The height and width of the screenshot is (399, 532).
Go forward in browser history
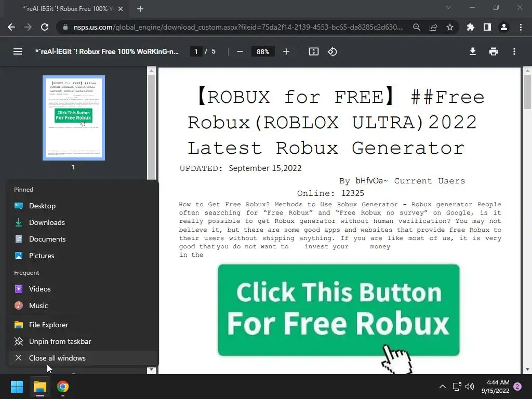coord(28,27)
